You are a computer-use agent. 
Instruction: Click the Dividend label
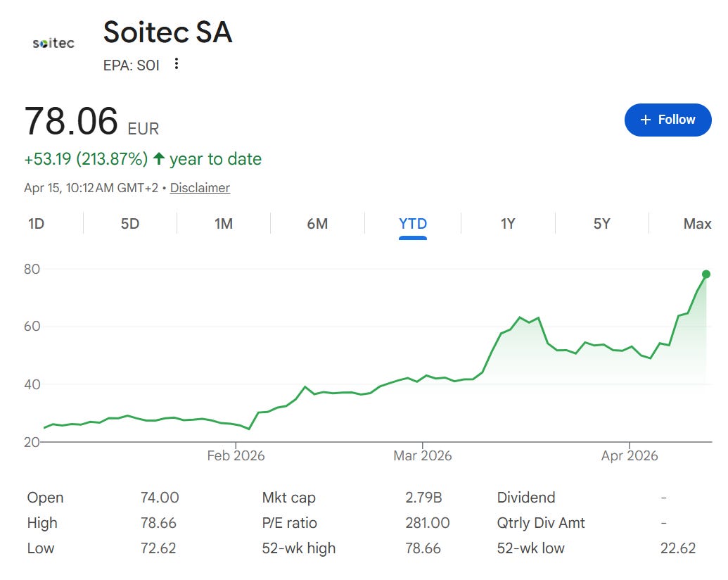pyautogui.click(x=526, y=498)
